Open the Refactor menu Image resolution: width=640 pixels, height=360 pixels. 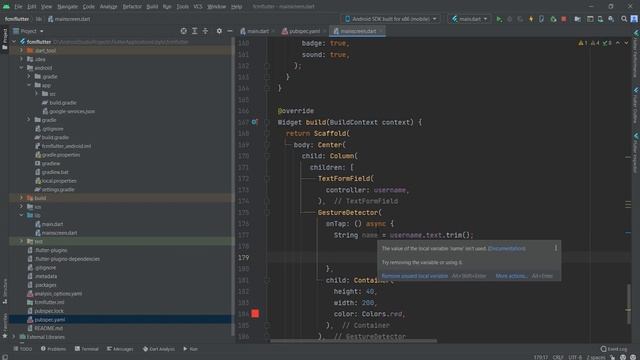click(x=132, y=7)
